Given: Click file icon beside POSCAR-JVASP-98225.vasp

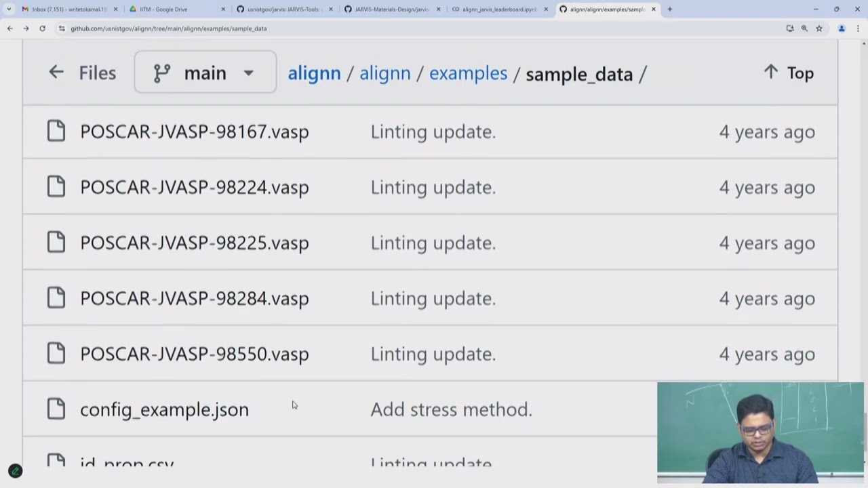Looking at the screenshot, I should pos(56,242).
